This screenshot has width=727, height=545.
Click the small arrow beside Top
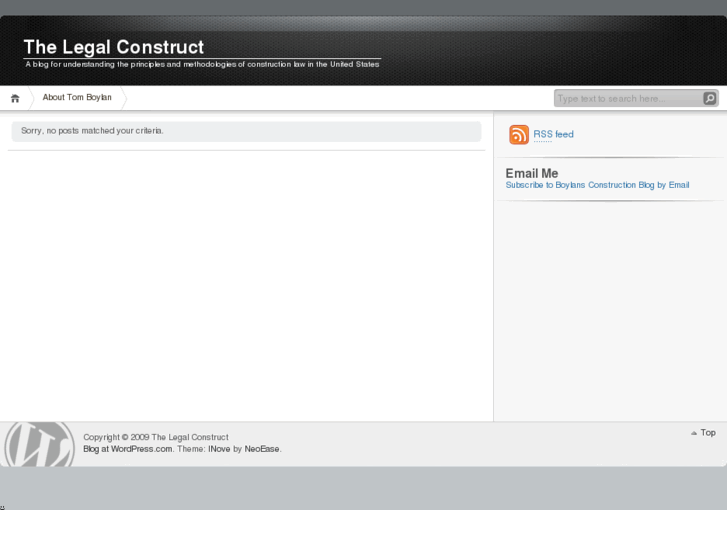694,433
